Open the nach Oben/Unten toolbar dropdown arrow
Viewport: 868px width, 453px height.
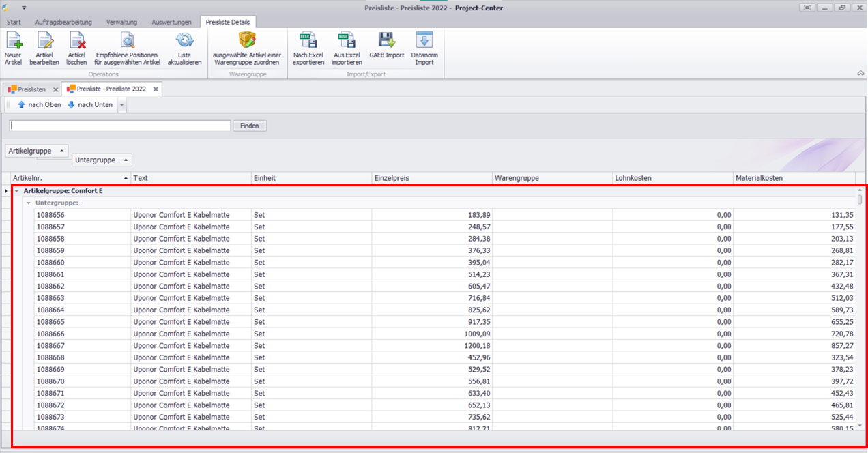pos(121,105)
